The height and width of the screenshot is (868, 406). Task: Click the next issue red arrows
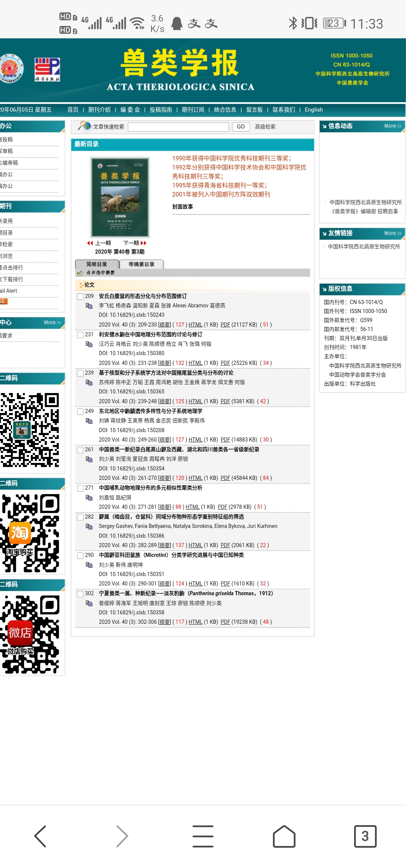(143, 243)
